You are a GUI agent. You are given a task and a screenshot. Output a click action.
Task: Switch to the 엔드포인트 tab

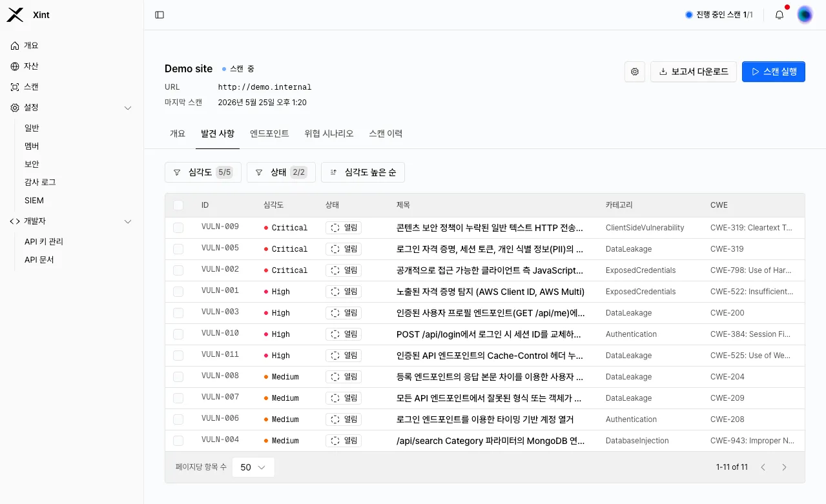269,134
